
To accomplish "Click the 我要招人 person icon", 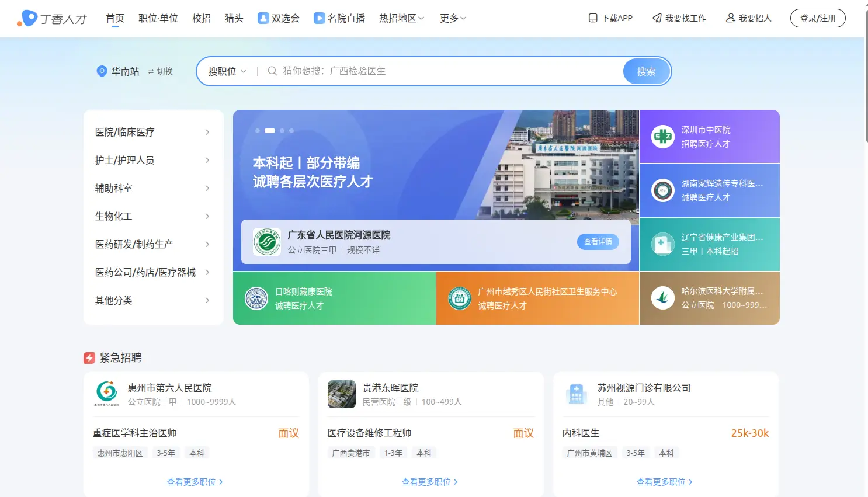I will click(x=730, y=18).
